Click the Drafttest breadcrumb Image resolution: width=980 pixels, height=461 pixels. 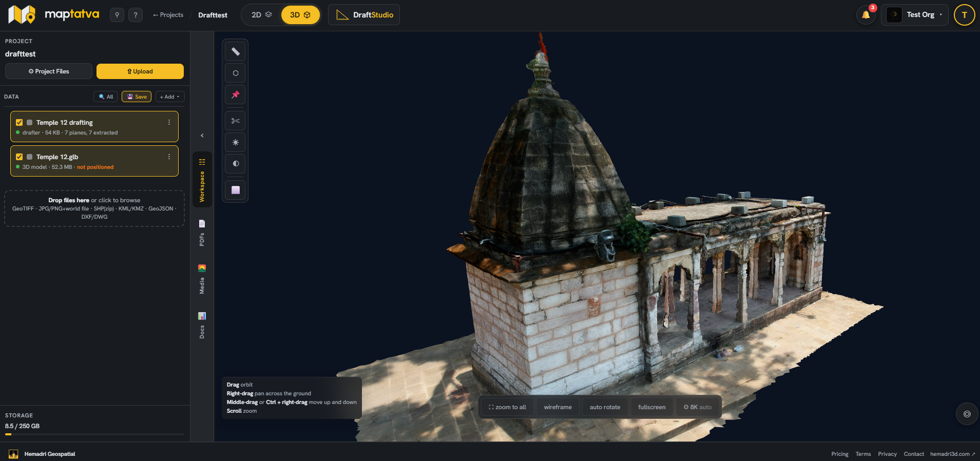213,15
